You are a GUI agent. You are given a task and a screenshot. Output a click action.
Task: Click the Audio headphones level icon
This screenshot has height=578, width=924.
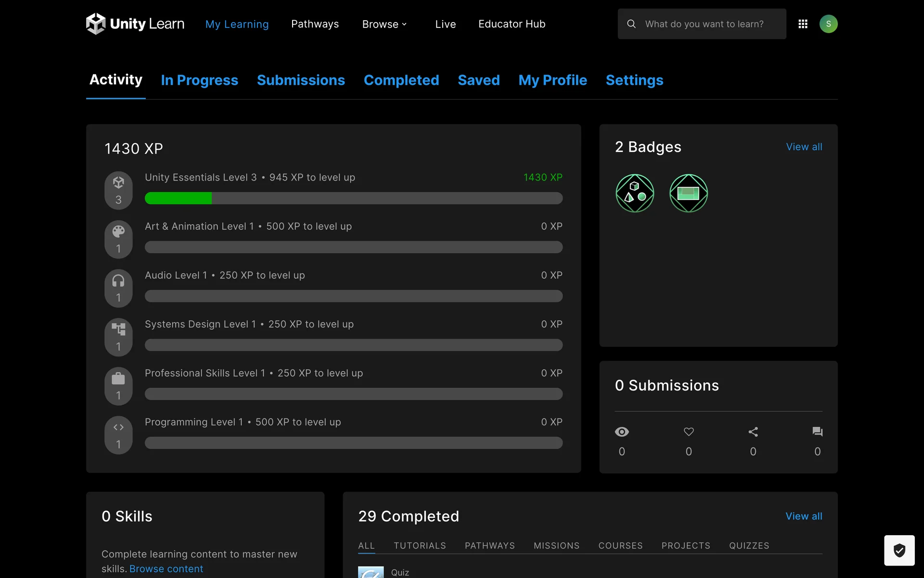pyautogui.click(x=118, y=288)
